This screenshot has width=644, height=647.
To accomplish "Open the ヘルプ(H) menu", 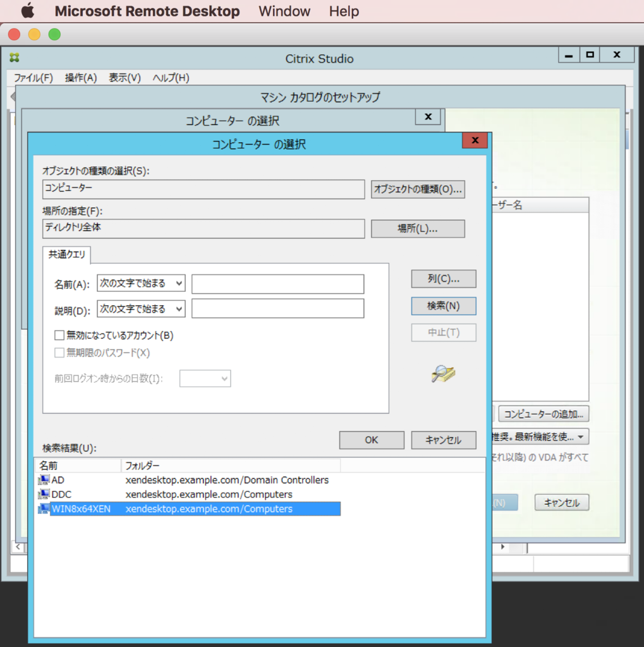I will coord(171,78).
